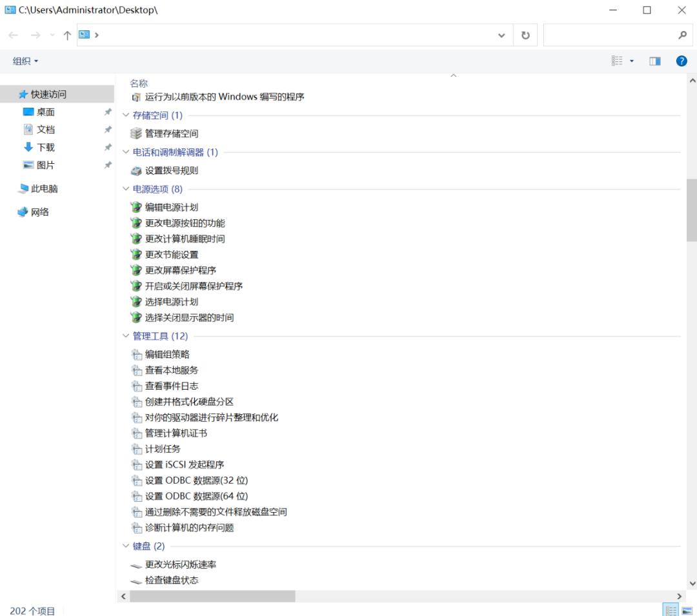The width and height of the screenshot is (697, 616).
Task: Click the blue Help question mark icon
Action: pyautogui.click(x=682, y=61)
